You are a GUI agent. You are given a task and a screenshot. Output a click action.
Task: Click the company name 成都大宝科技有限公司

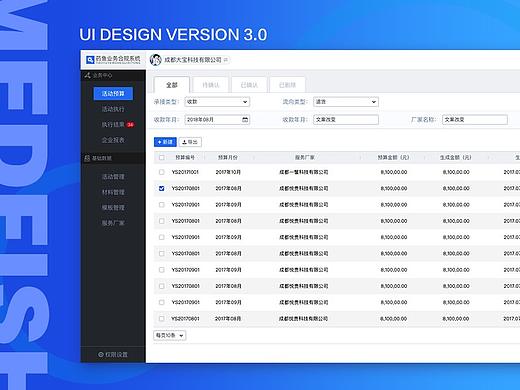click(193, 60)
